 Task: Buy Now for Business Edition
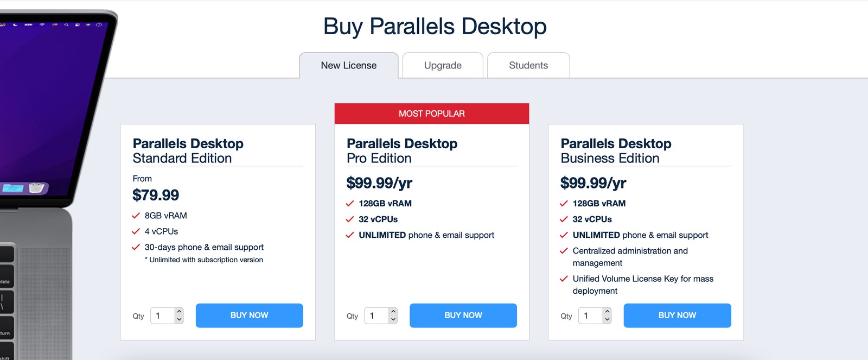[677, 315]
